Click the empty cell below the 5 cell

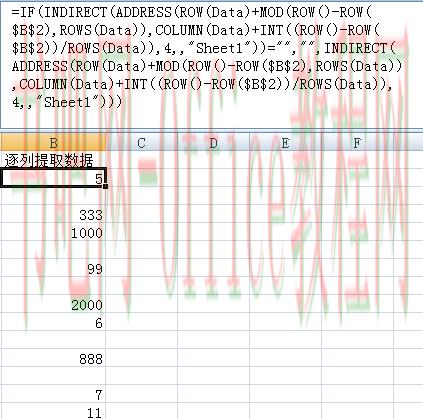(53, 197)
